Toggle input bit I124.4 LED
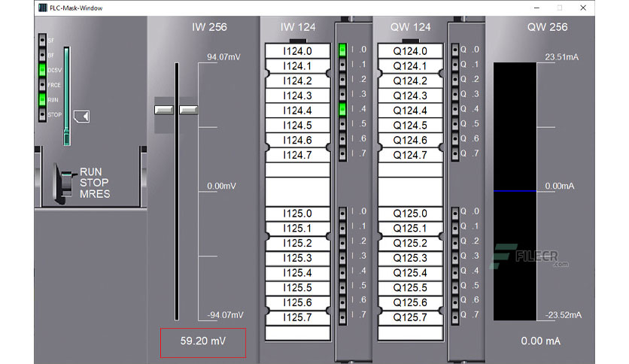The width and height of the screenshot is (629, 364). pyautogui.click(x=342, y=109)
